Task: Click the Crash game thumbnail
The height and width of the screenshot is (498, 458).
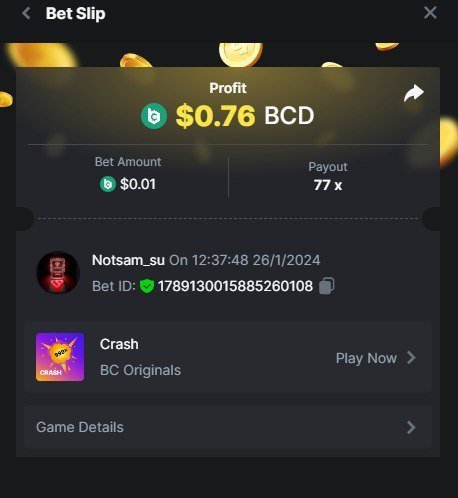Action: (x=60, y=357)
